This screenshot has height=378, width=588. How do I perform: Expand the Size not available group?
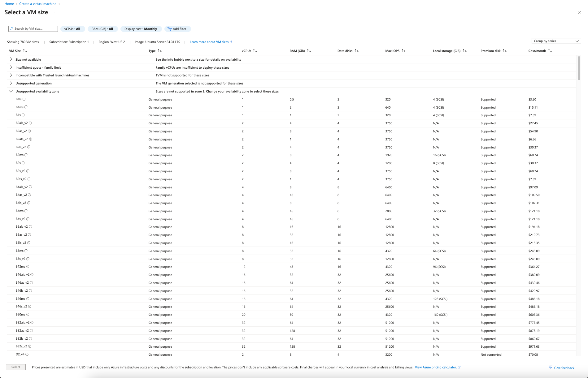11,59
